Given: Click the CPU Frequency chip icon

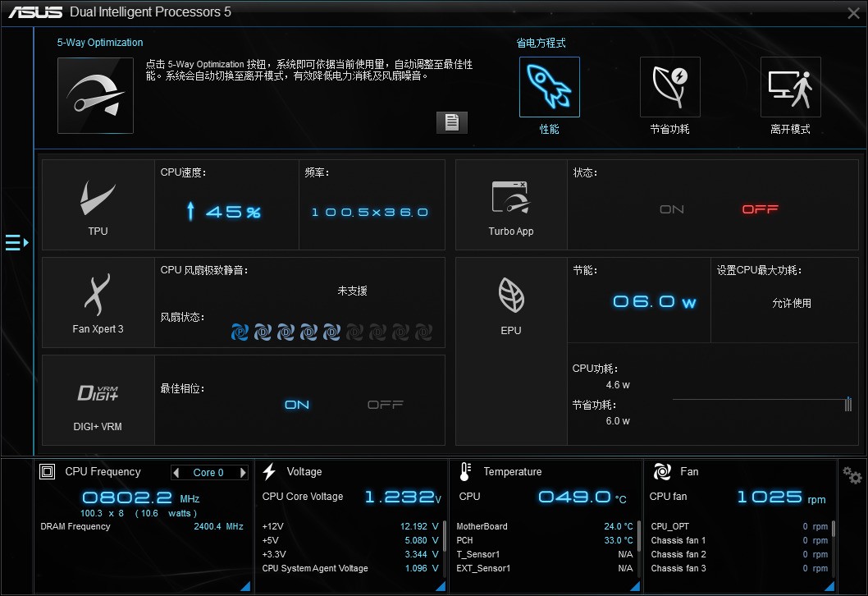Looking at the screenshot, I should pos(47,471).
